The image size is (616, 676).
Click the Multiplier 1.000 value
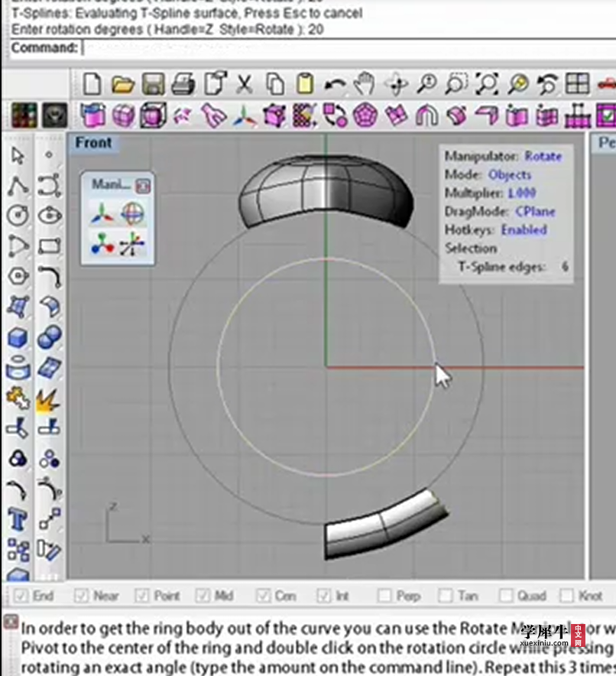point(522,193)
